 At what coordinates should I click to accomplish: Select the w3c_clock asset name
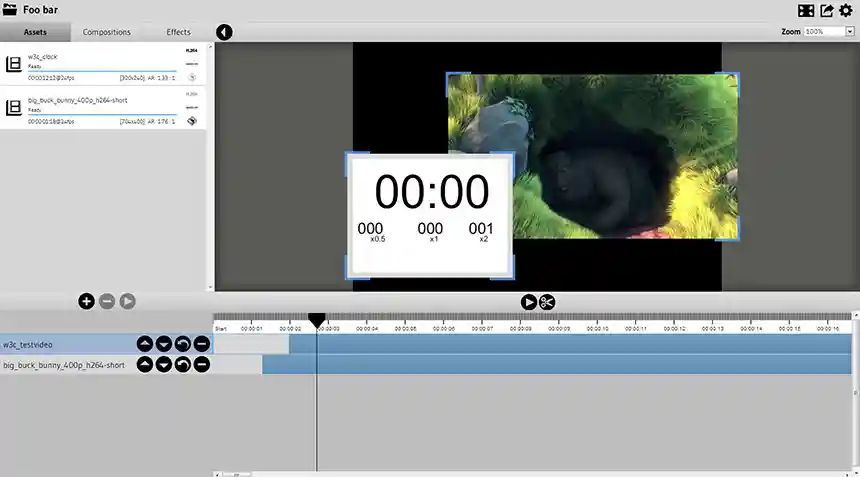(x=43, y=56)
